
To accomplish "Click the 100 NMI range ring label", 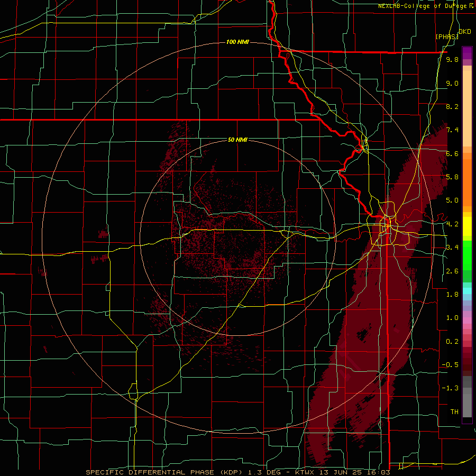I will click(x=237, y=42).
